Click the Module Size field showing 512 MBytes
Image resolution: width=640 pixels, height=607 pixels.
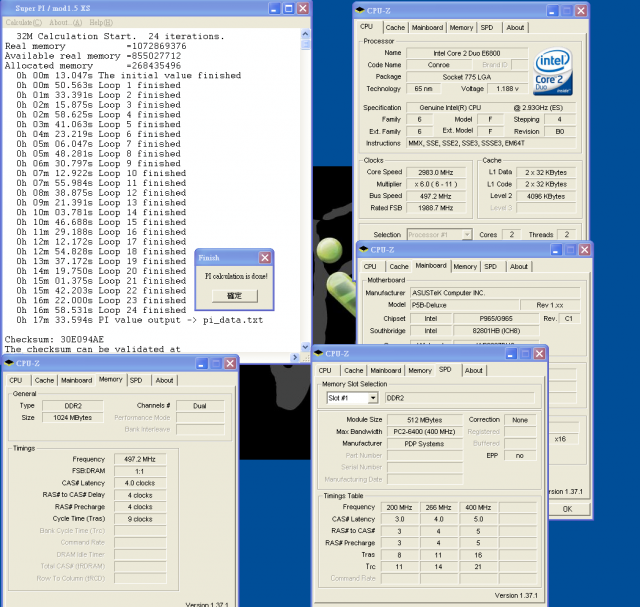(424, 420)
